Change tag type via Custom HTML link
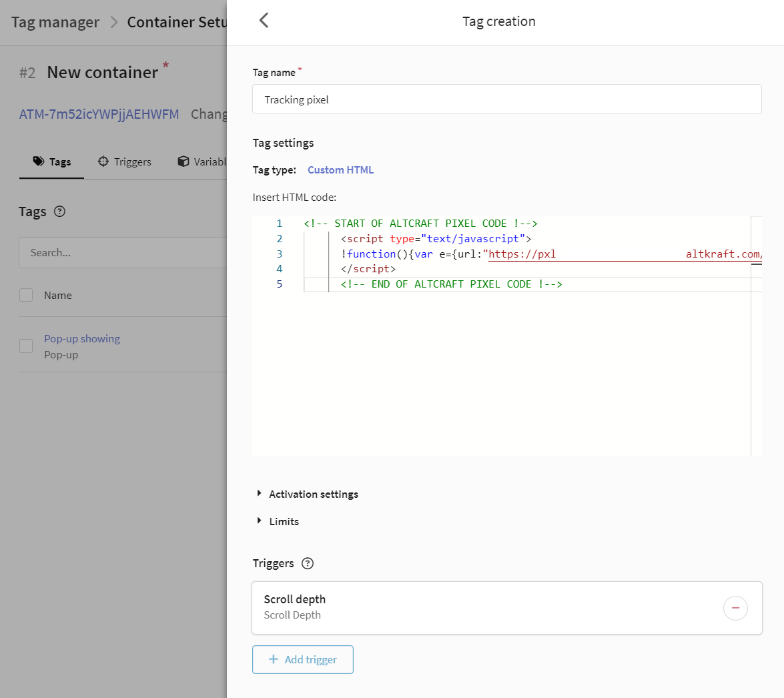Image resolution: width=784 pixels, height=698 pixels. (x=340, y=170)
